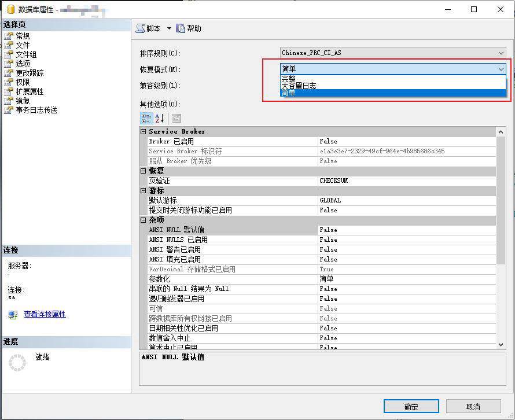Open 查看连接属性 link
515x420 pixels.
45,314
